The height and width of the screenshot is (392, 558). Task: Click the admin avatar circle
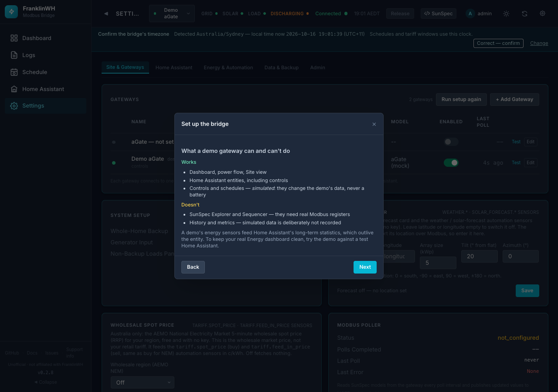(470, 14)
